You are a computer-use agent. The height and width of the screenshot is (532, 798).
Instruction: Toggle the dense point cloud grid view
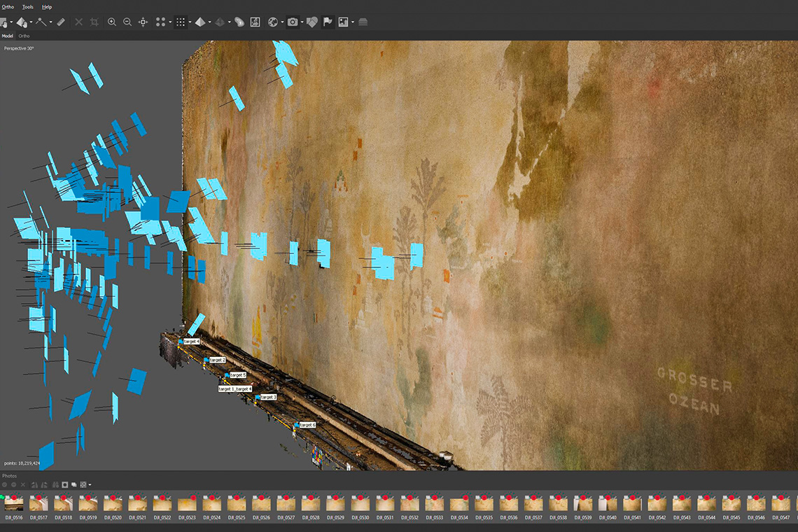180,22
